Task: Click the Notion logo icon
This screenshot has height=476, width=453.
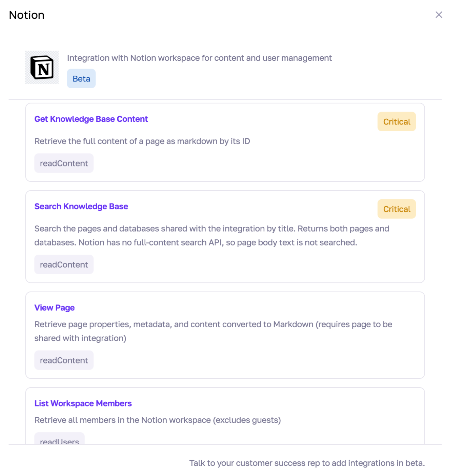Action: tap(42, 68)
